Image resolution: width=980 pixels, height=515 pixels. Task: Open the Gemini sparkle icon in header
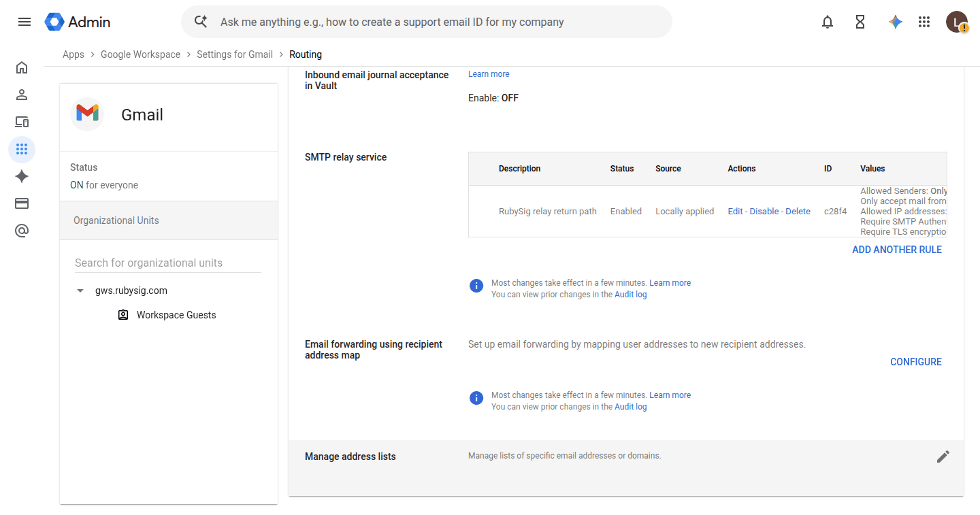click(896, 22)
